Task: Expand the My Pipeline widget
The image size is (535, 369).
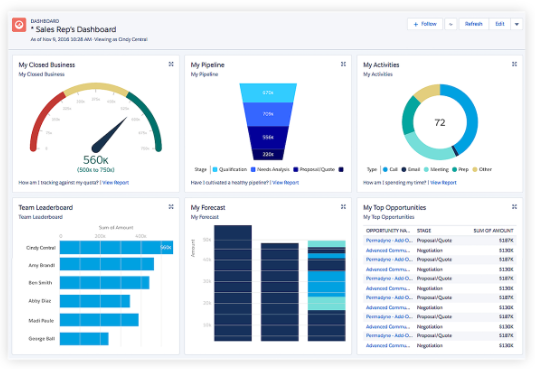Action: (x=343, y=64)
